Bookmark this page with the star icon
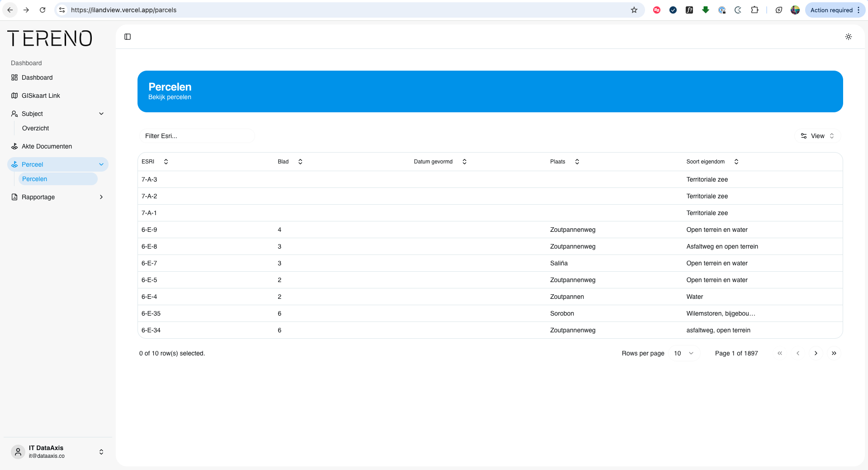Screen dimensions: 868x470 (634, 10)
